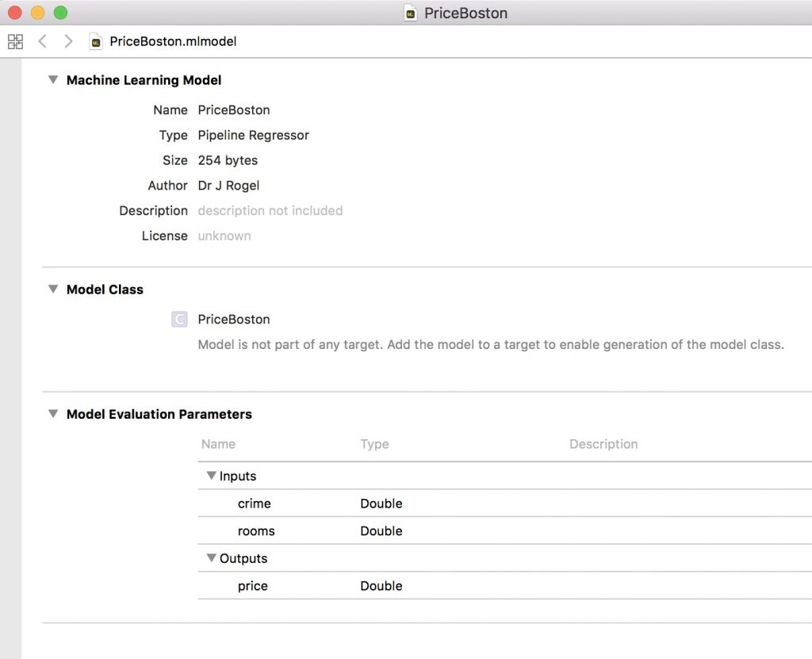Click the PriceBoston model class C icon
Image resolution: width=812 pixels, height=659 pixels.
(x=179, y=320)
